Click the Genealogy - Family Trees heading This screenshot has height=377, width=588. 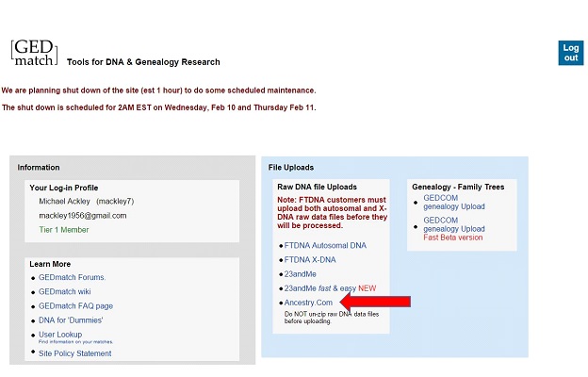pyautogui.click(x=458, y=187)
